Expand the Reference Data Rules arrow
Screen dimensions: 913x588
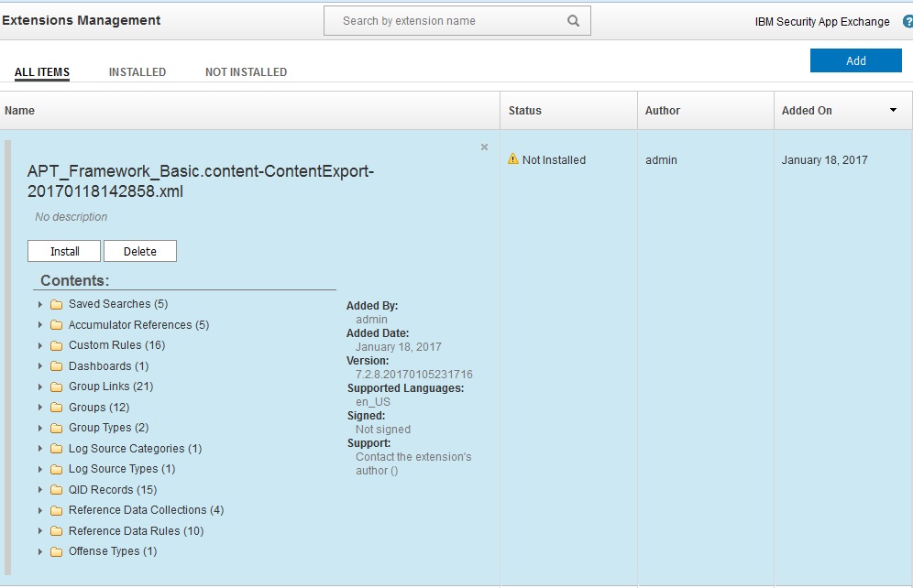click(x=40, y=531)
